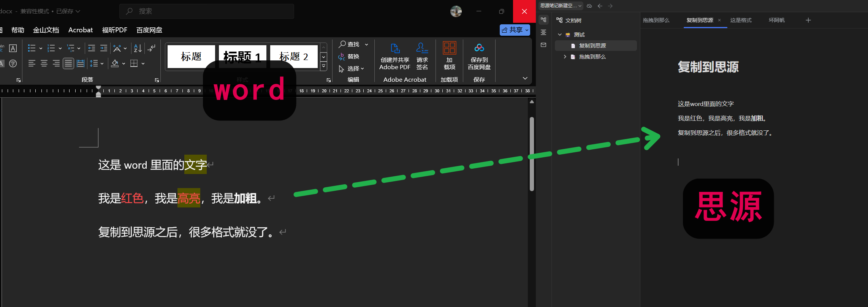
Task: Click the 请求签名 button
Action: click(x=422, y=56)
